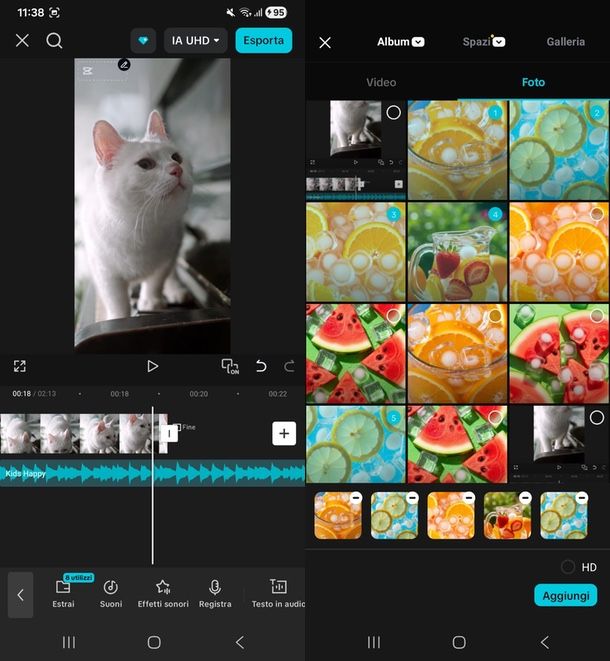Tap Android home button on the picker screen
This screenshot has width=610, height=661.
coord(459,642)
